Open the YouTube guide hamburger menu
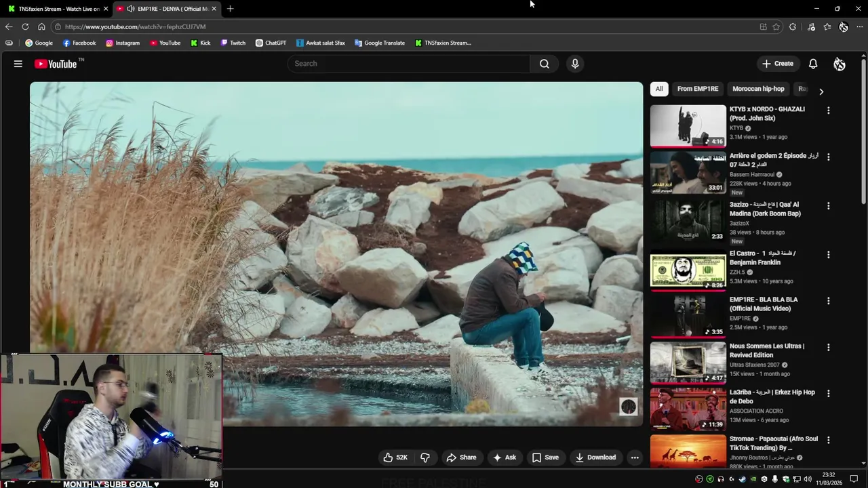The width and height of the screenshot is (868, 488). pos(18,64)
